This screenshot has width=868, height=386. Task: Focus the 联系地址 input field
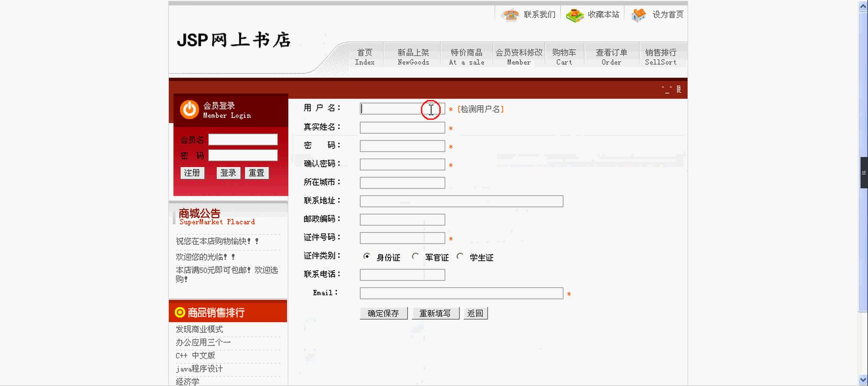coord(461,201)
